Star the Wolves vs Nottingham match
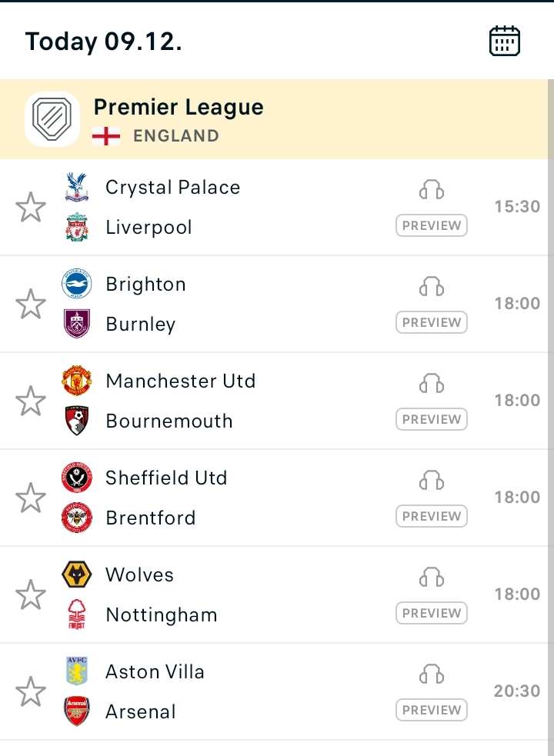 point(31,594)
